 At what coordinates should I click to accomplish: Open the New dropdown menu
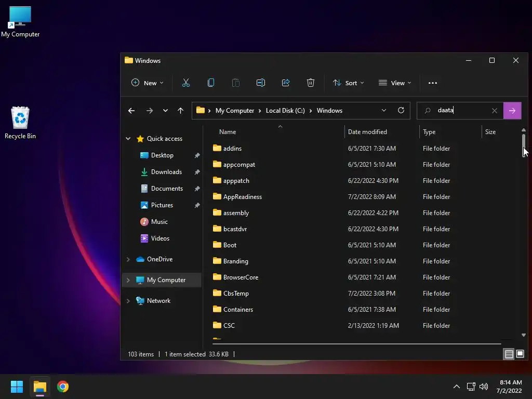pos(147,83)
